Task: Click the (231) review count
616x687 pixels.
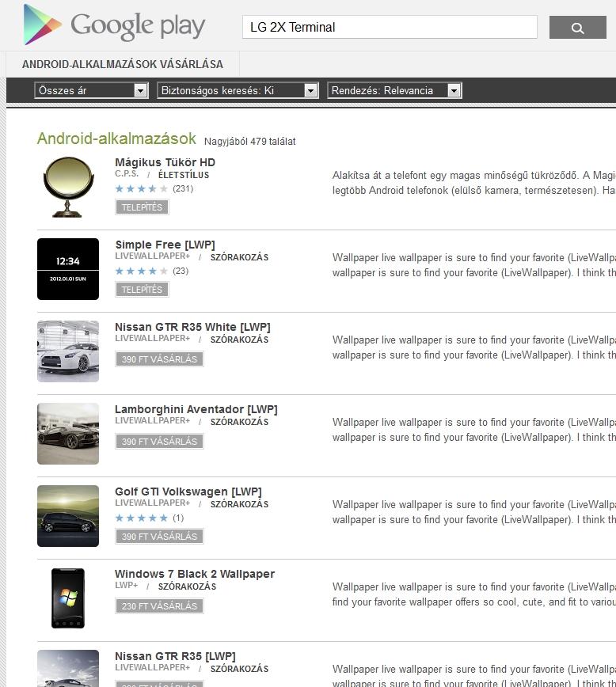Action: [183, 189]
